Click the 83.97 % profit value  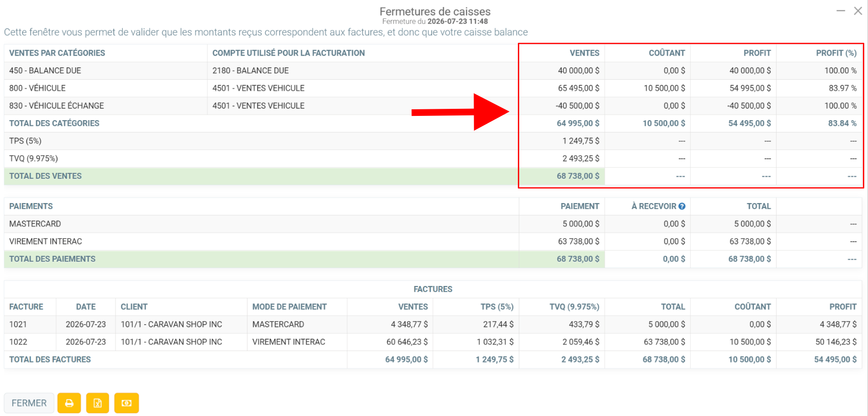point(843,88)
